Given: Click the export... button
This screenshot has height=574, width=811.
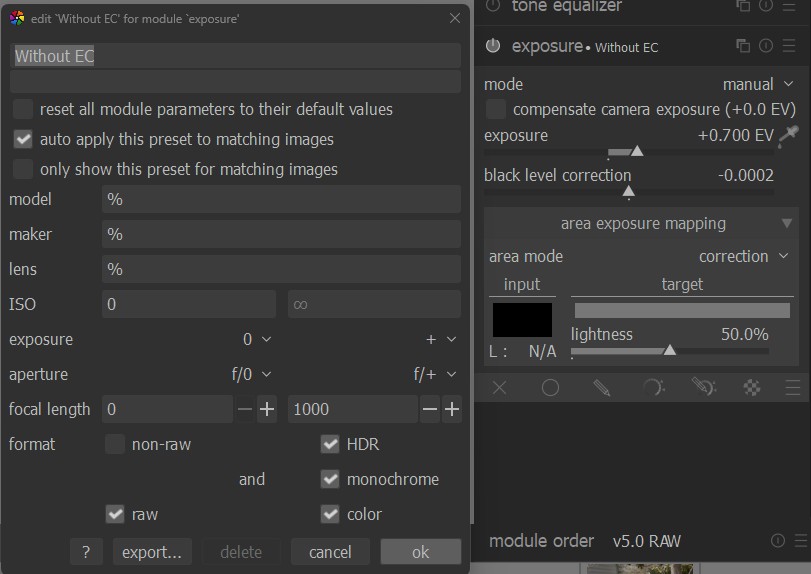Looking at the screenshot, I should [151, 552].
